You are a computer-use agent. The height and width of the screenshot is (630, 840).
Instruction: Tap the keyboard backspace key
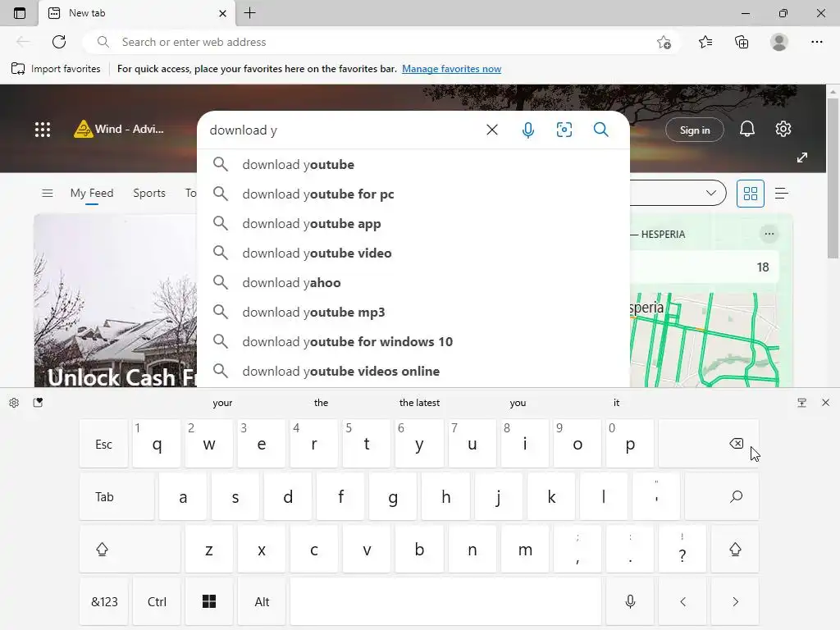tap(708, 444)
